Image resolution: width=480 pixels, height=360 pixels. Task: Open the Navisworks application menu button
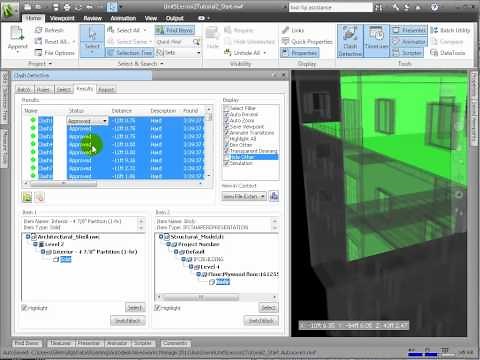click(9, 10)
